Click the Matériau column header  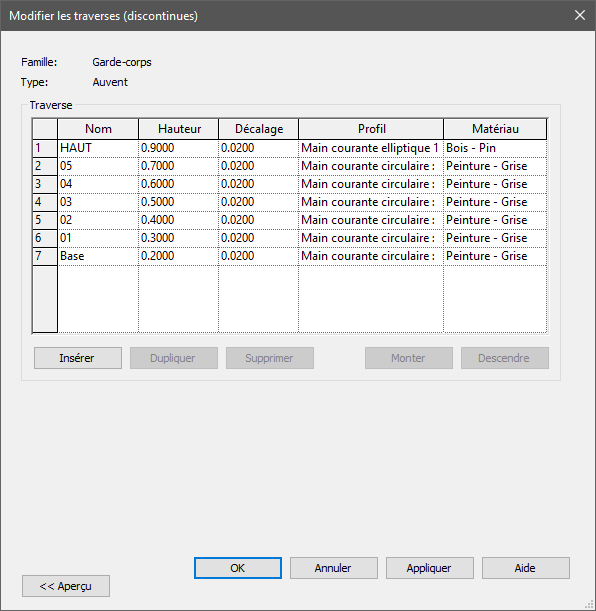pyautogui.click(x=495, y=129)
